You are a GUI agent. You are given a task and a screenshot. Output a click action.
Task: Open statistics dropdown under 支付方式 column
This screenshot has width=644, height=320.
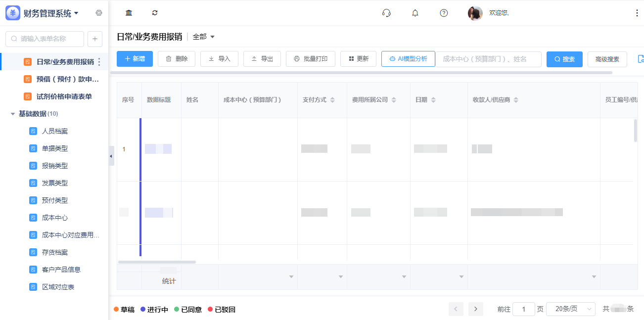341,276
